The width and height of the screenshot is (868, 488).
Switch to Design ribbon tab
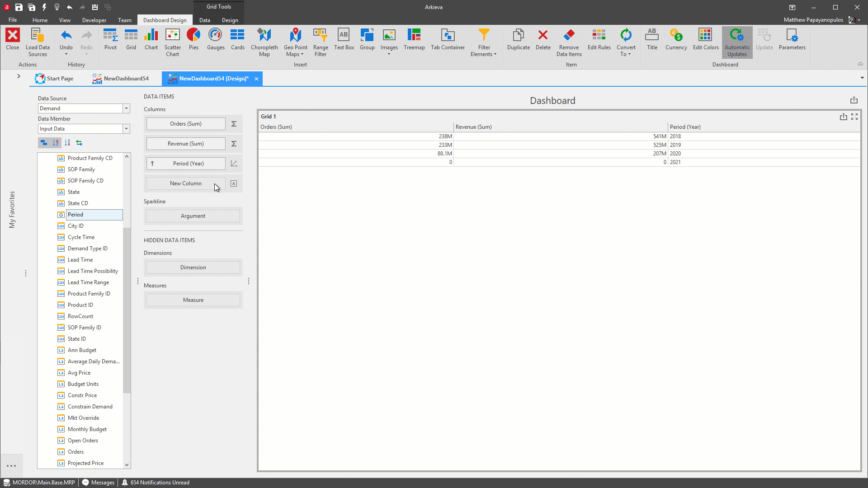tap(230, 20)
